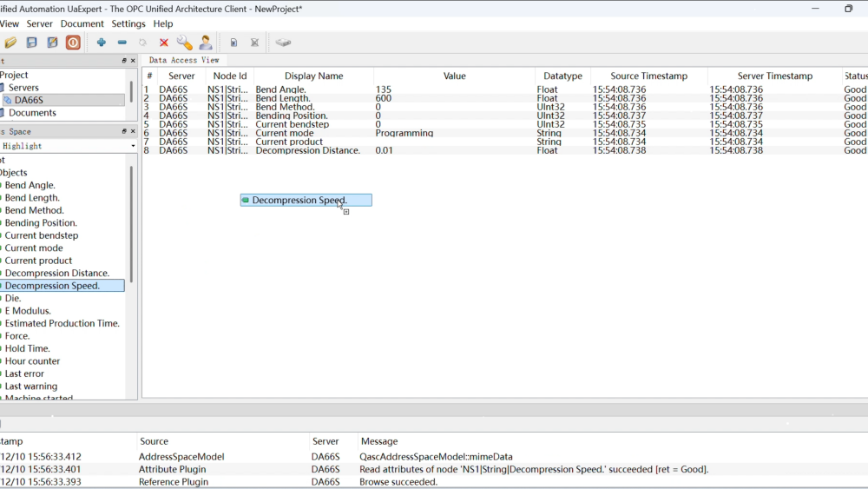Add a server with the blue plus icon

click(x=102, y=43)
